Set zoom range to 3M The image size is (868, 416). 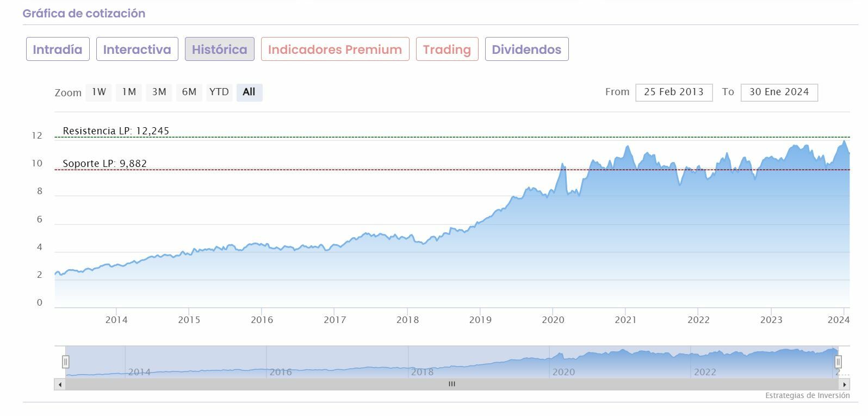159,92
